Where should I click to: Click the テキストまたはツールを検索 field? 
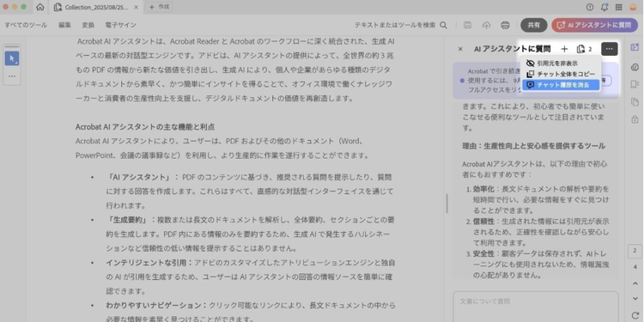tap(395, 25)
